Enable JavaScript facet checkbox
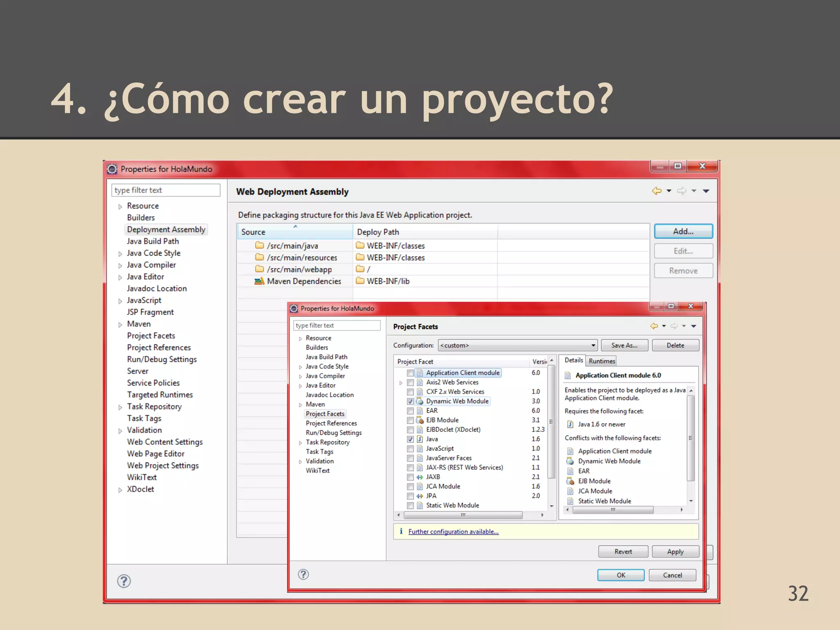This screenshot has height=630, width=840. [x=410, y=448]
